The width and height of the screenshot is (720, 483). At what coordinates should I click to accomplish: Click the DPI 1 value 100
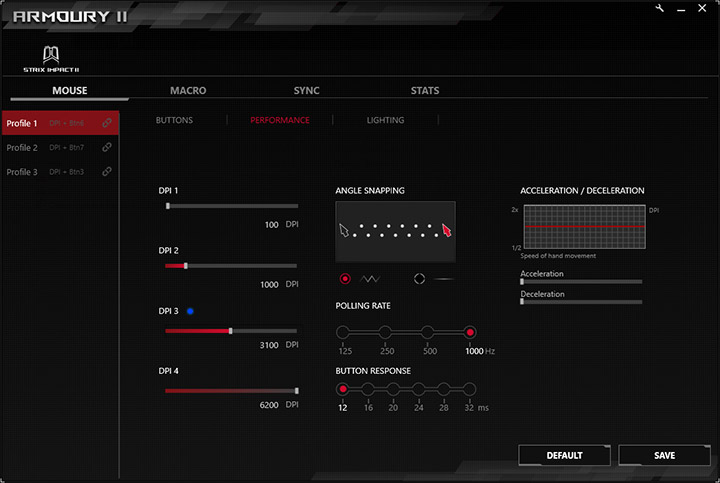click(271, 225)
